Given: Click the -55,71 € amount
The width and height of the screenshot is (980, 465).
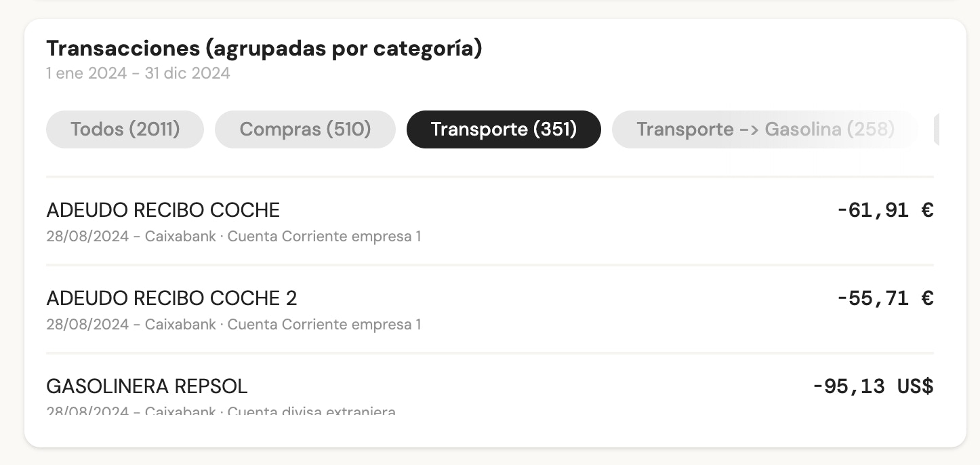Looking at the screenshot, I should coord(884,298).
